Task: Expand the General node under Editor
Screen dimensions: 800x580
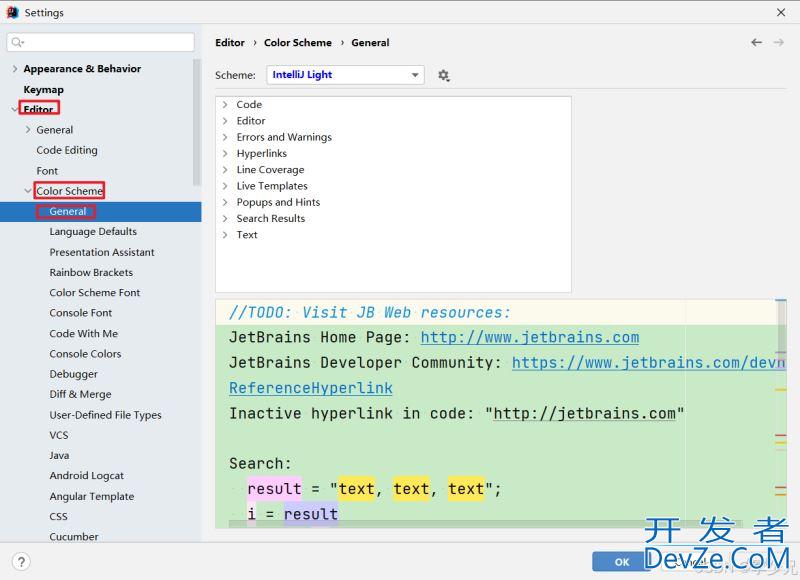Action: (x=28, y=130)
